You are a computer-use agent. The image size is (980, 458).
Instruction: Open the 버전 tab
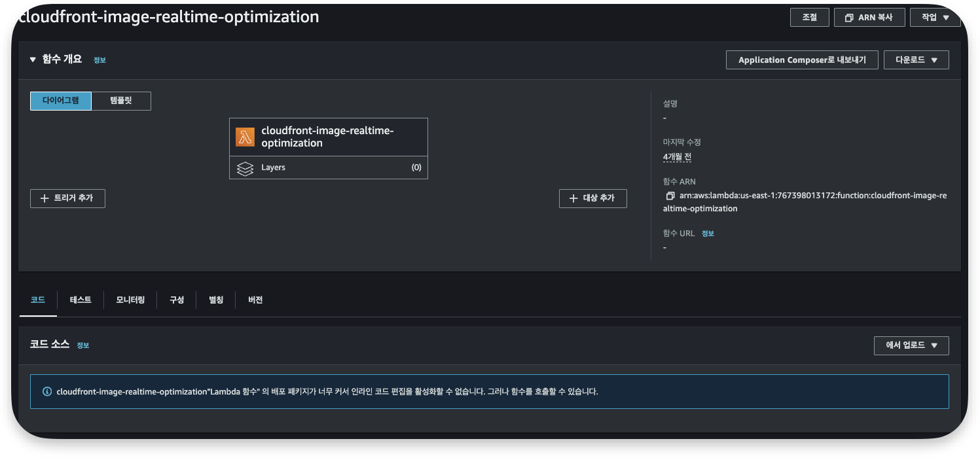[x=255, y=300]
